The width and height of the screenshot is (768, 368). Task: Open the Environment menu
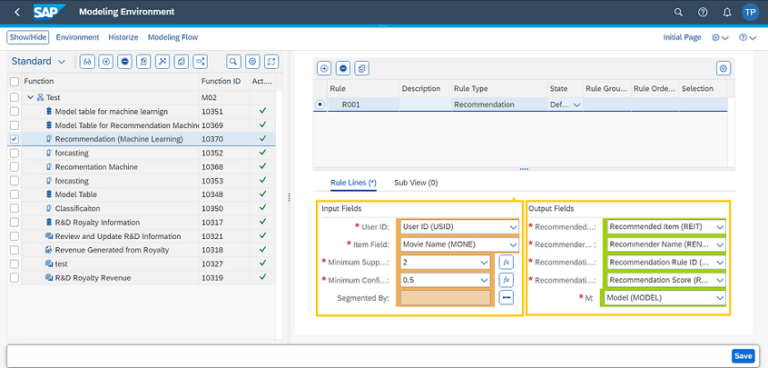tap(77, 37)
